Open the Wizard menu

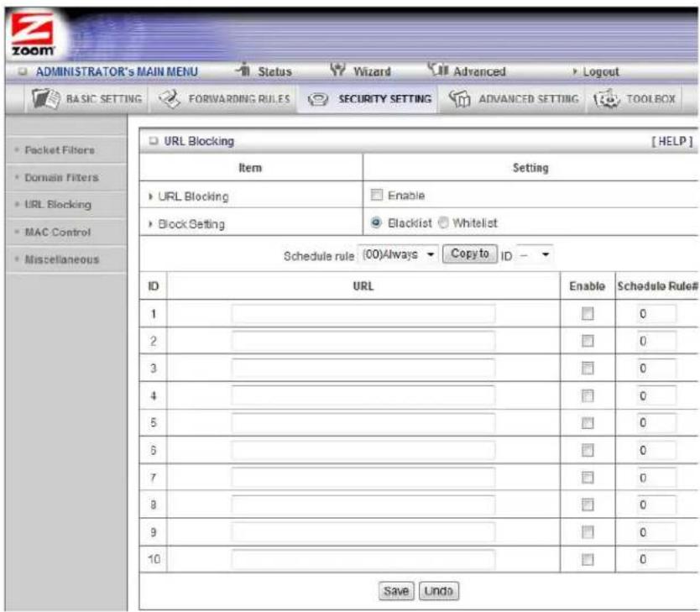[372, 71]
